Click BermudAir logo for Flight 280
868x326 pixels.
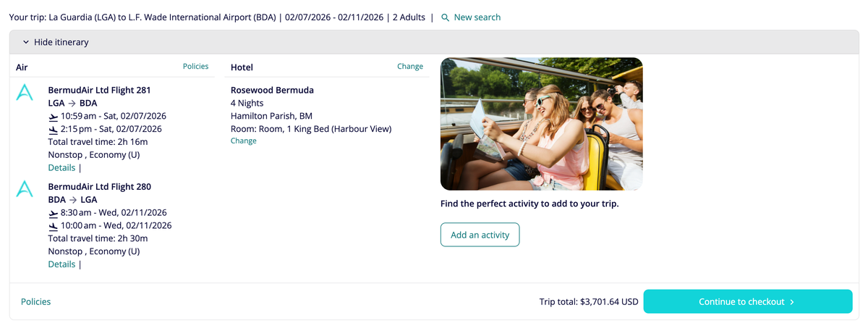click(x=25, y=189)
